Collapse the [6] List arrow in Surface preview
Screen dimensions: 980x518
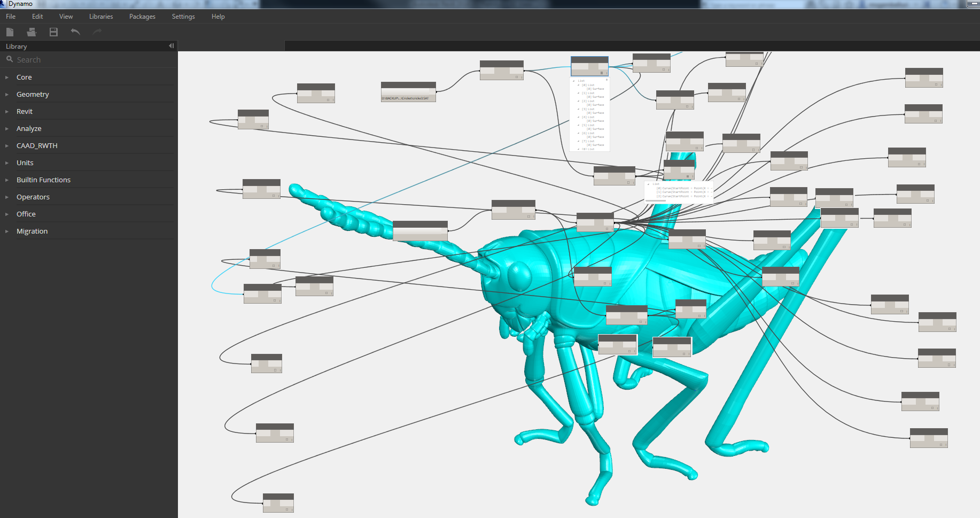click(x=579, y=133)
